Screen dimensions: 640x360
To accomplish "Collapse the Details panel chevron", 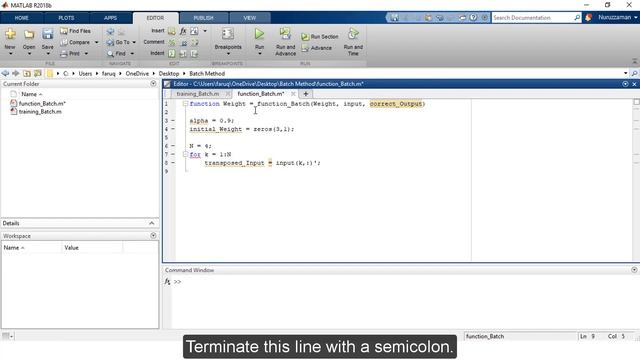I will (x=151, y=223).
